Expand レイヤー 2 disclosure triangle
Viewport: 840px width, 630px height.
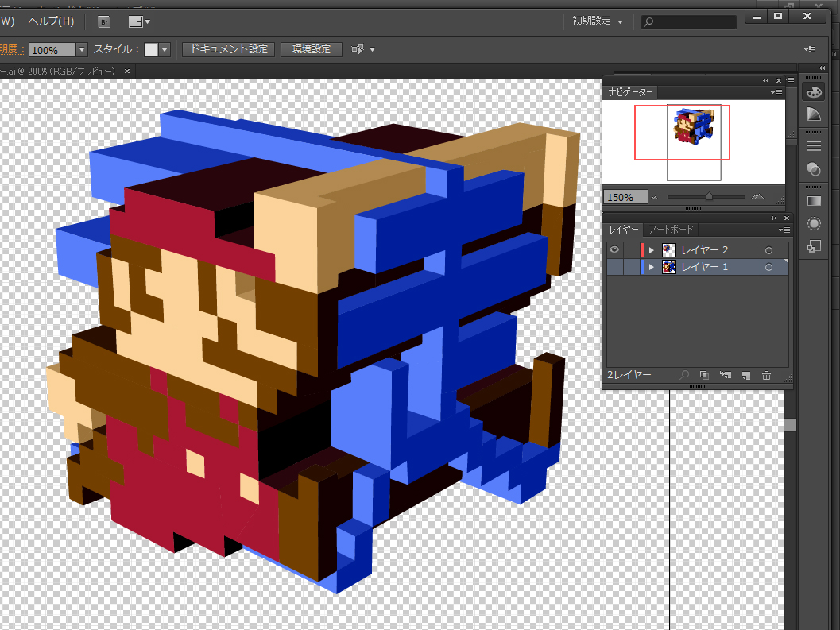coord(652,250)
